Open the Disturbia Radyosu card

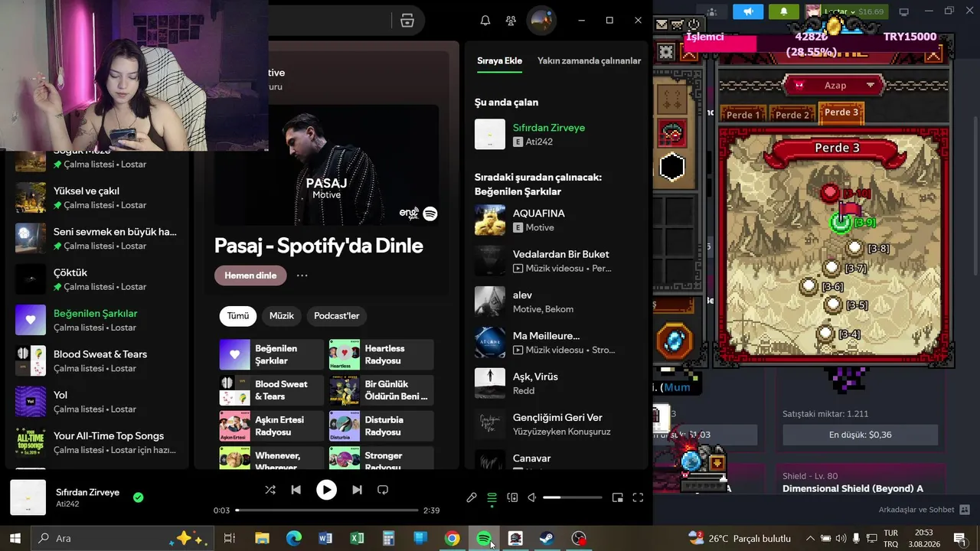click(x=381, y=426)
